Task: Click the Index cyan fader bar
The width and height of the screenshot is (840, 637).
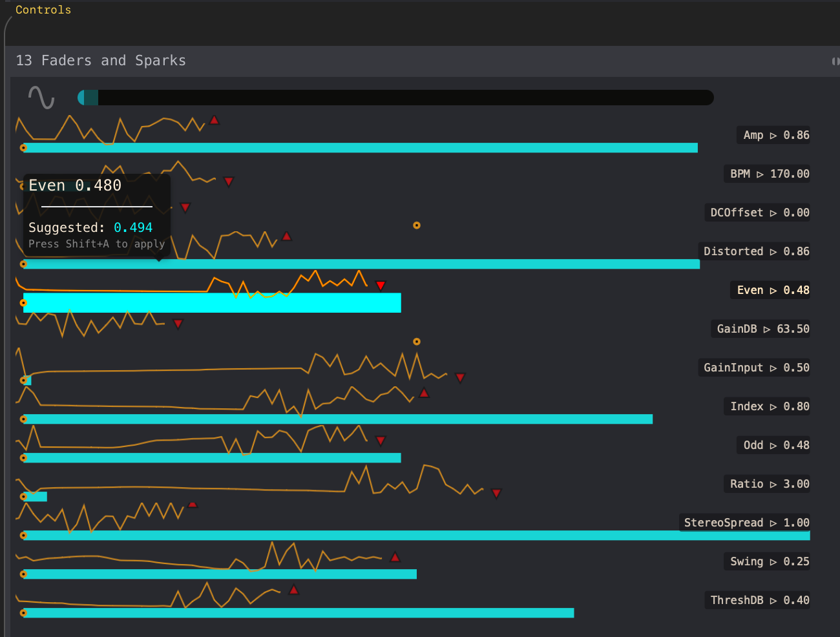Action: coord(338,419)
